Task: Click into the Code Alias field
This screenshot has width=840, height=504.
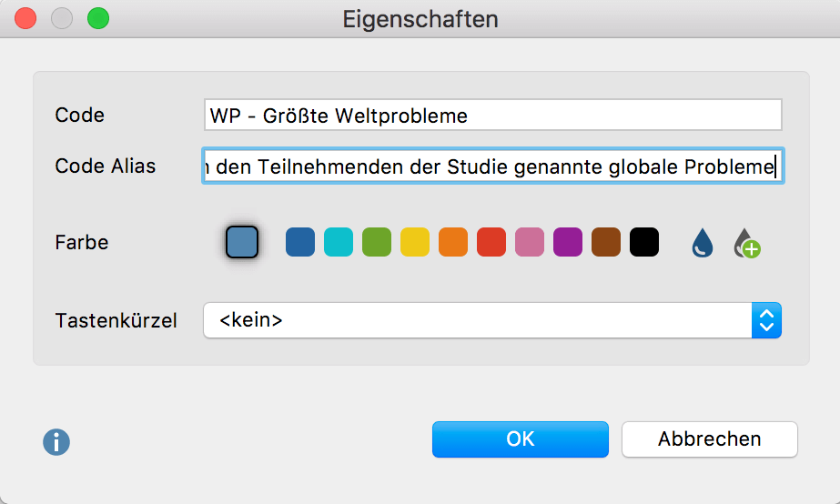Action: (493, 166)
